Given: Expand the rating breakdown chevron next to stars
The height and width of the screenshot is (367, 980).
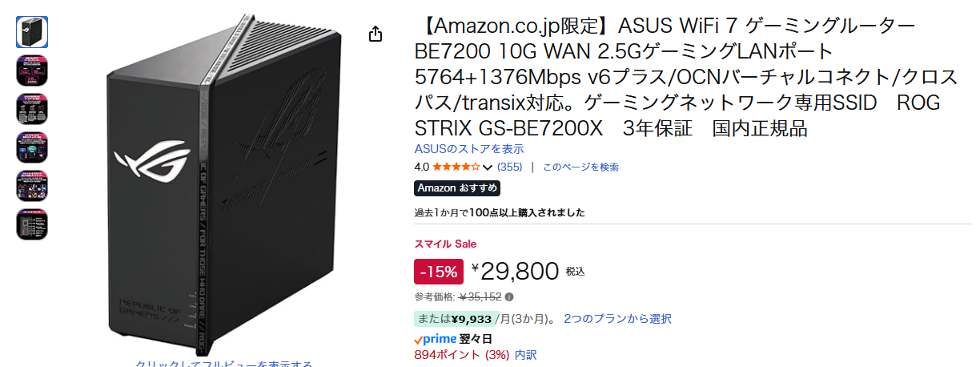Looking at the screenshot, I should (x=488, y=167).
